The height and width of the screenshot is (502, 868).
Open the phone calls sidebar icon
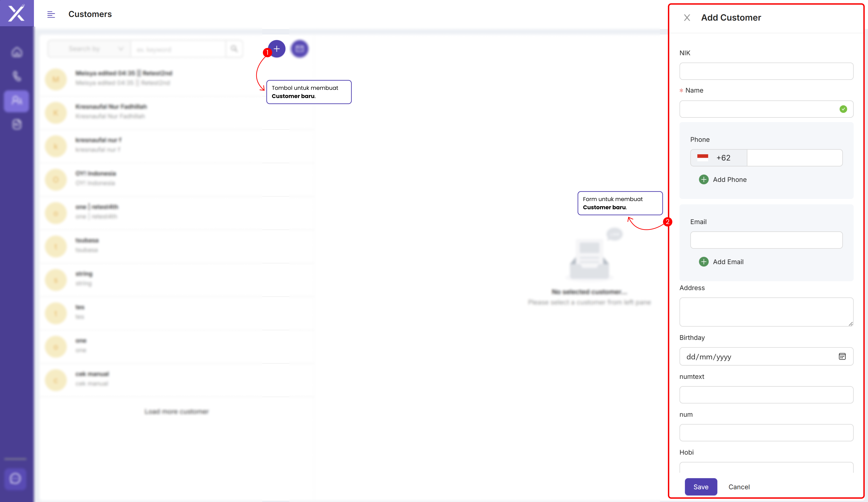[17, 76]
